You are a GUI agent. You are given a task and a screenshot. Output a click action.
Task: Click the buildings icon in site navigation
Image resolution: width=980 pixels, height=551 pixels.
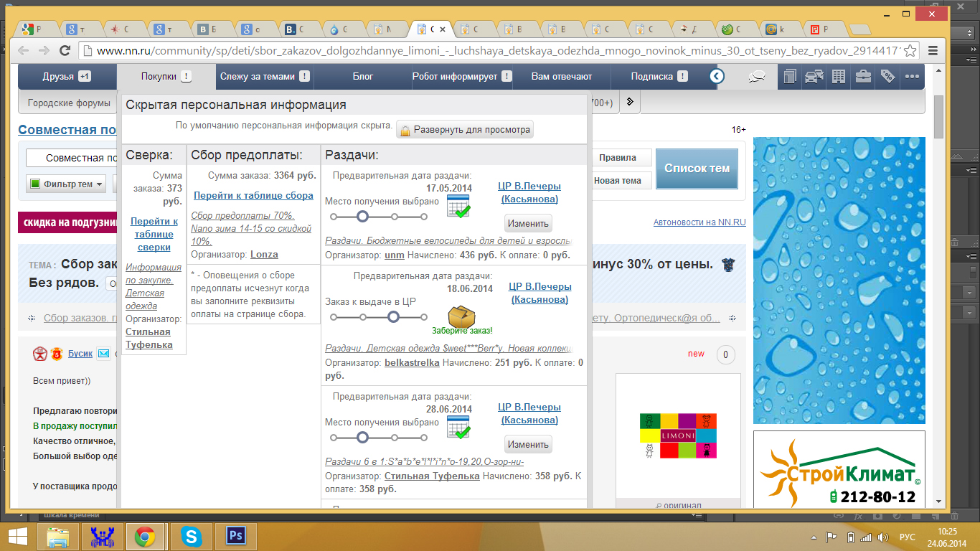click(790, 77)
